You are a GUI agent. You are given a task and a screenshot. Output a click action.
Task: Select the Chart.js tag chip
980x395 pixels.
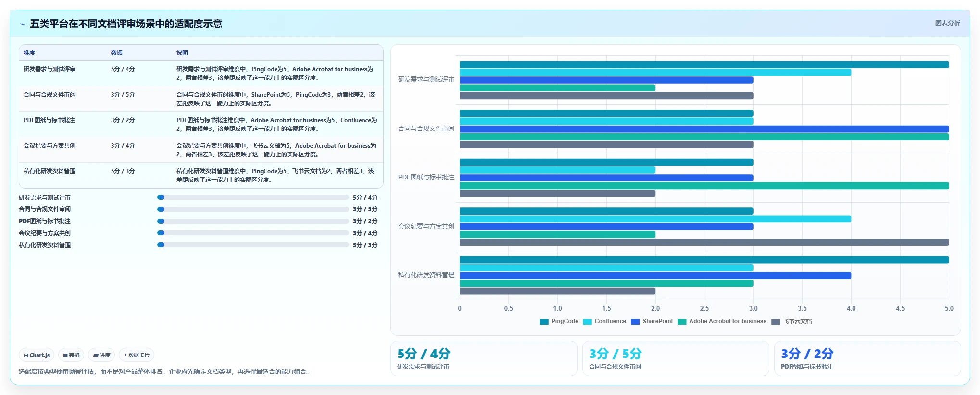coord(37,355)
